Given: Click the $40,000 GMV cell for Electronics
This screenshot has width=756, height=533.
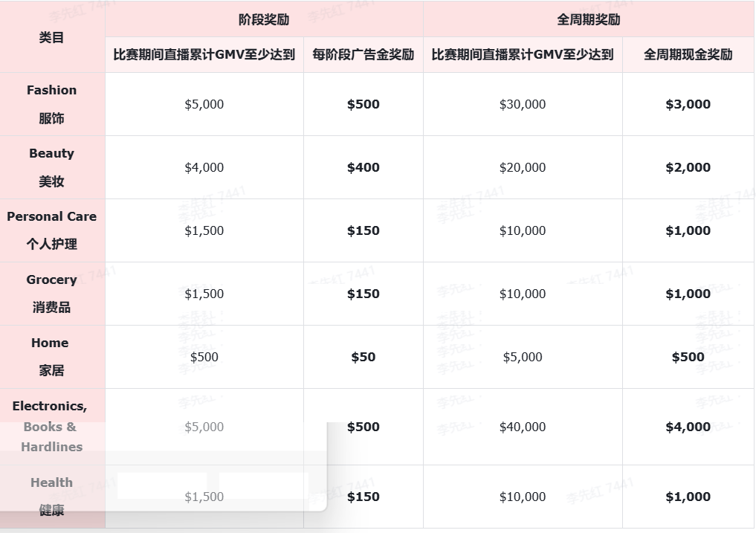Looking at the screenshot, I should tap(522, 427).
